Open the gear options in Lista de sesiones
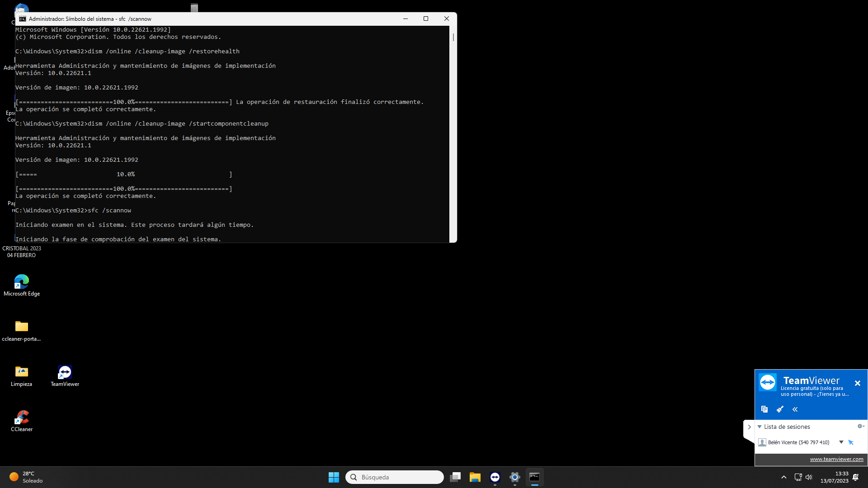The width and height of the screenshot is (868, 488). click(860, 426)
